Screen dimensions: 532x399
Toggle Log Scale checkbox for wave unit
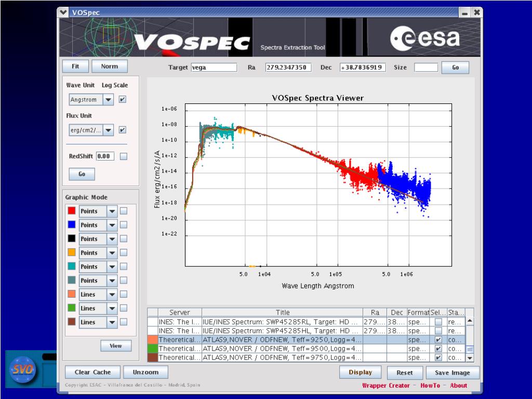tap(123, 99)
